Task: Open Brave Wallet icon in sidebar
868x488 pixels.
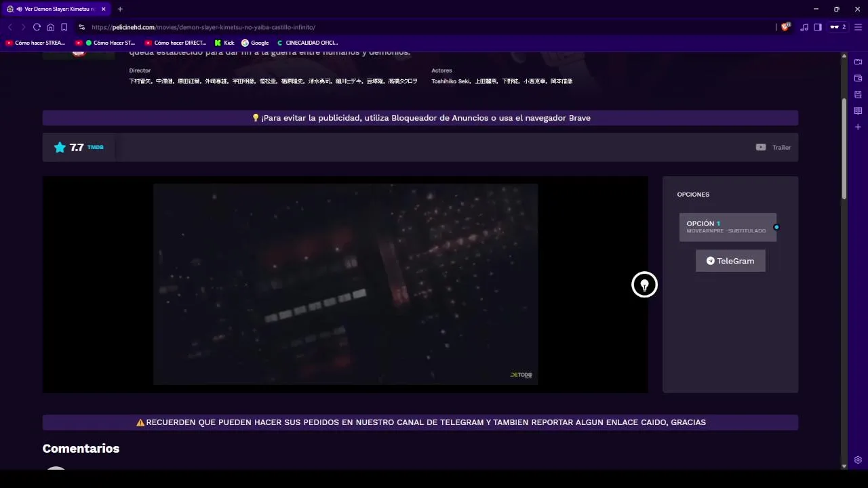Action: (x=858, y=78)
